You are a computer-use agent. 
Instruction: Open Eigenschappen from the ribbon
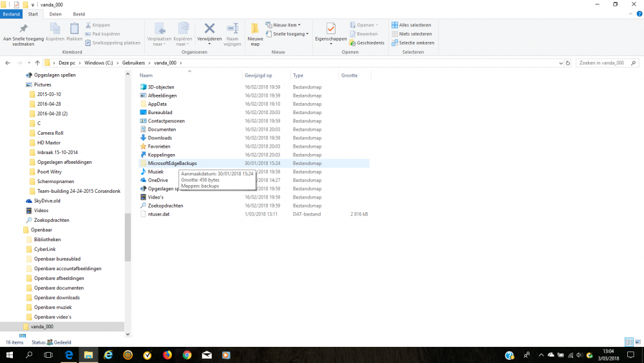330,31
